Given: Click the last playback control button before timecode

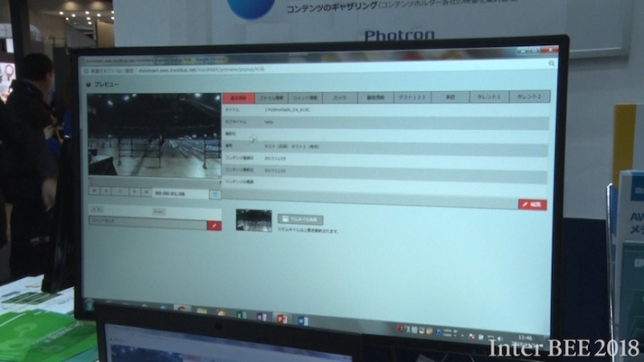Looking at the screenshot, I should (146, 193).
